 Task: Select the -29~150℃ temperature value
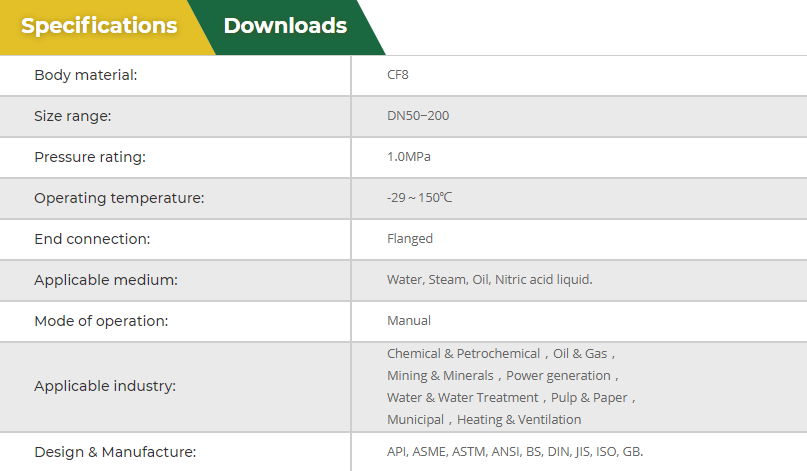coord(420,198)
